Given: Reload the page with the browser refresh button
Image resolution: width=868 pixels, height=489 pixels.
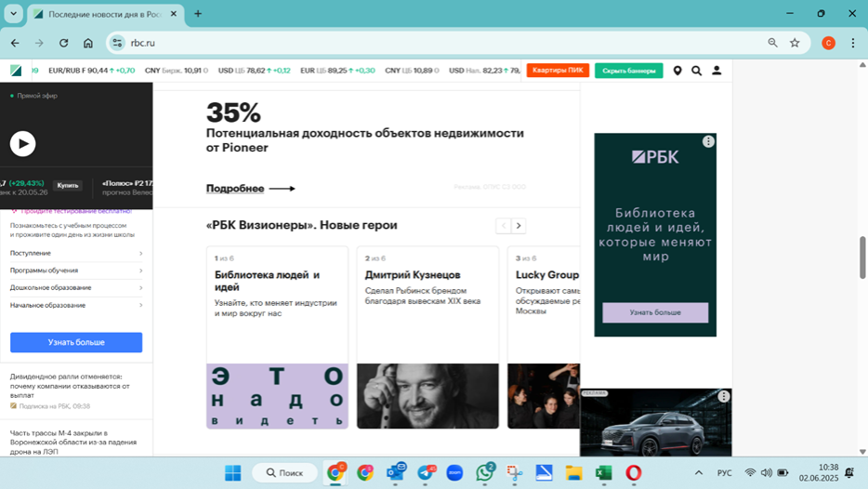Looking at the screenshot, I should tap(63, 43).
